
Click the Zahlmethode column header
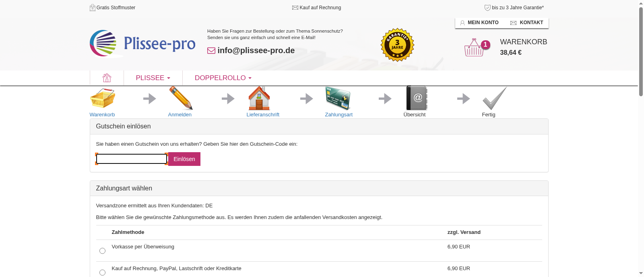(128, 232)
